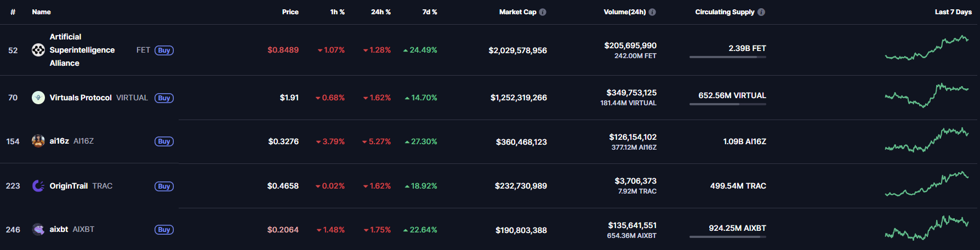Click FET circulating supply progress bar
This screenshot has width=980, height=250.
[727, 57]
